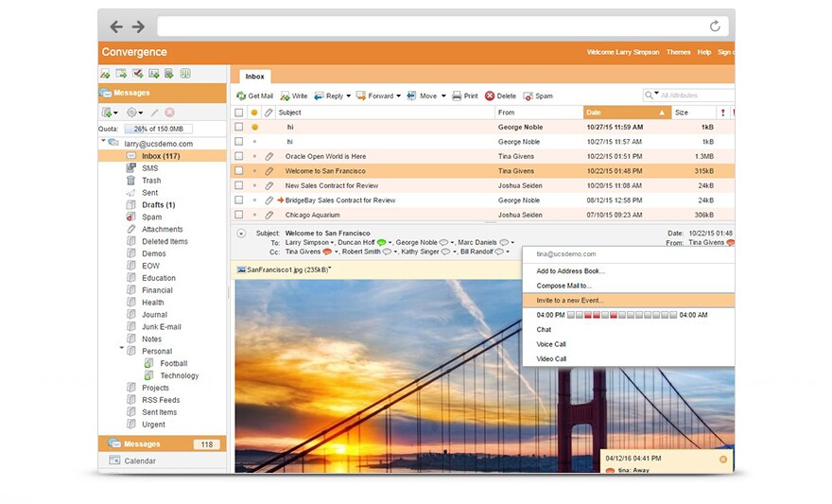This screenshot has width=832, height=504.
Task: Click the Write new message icon
Action: 285,96
